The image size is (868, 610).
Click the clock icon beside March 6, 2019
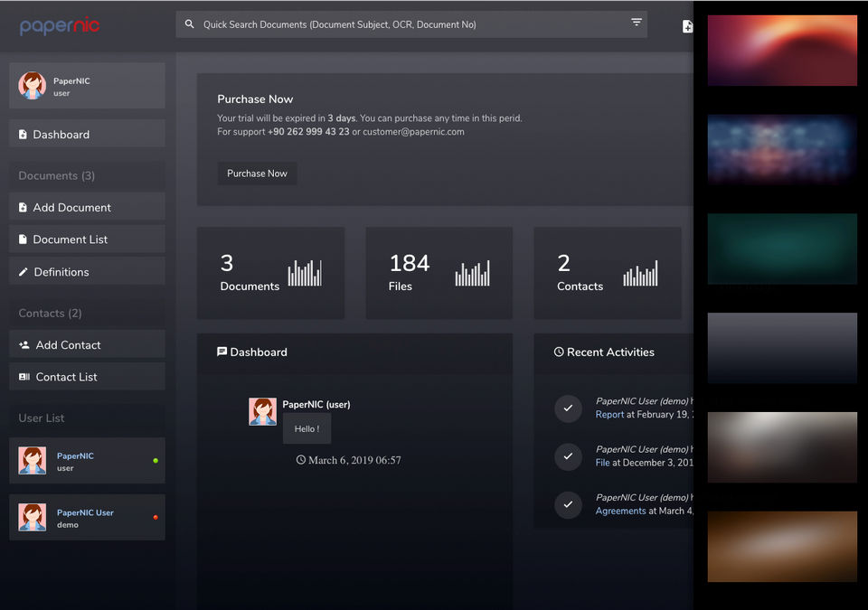pyautogui.click(x=300, y=460)
